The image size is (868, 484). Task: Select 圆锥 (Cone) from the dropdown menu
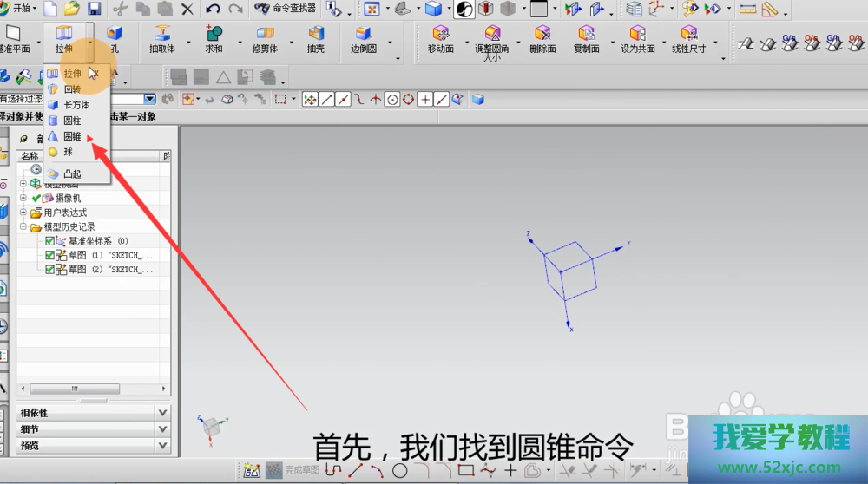[x=71, y=136]
